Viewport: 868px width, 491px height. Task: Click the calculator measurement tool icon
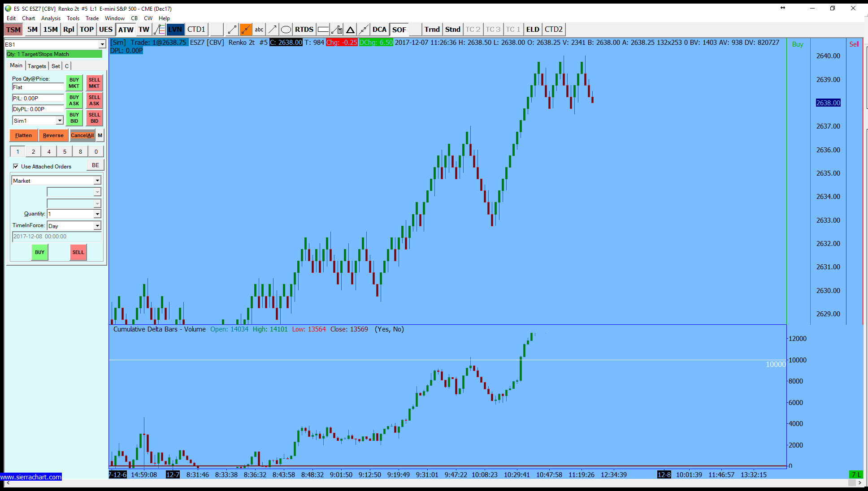(x=337, y=30)
